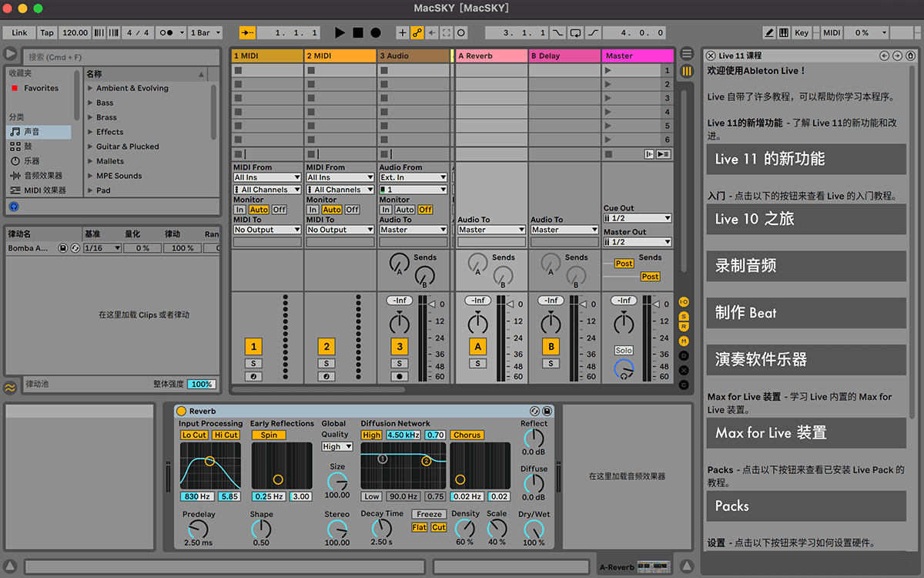Toggle the Loop switch icon
Image resolution: width=924 pixels, height=578 pixels.
[x=575, y=33]
